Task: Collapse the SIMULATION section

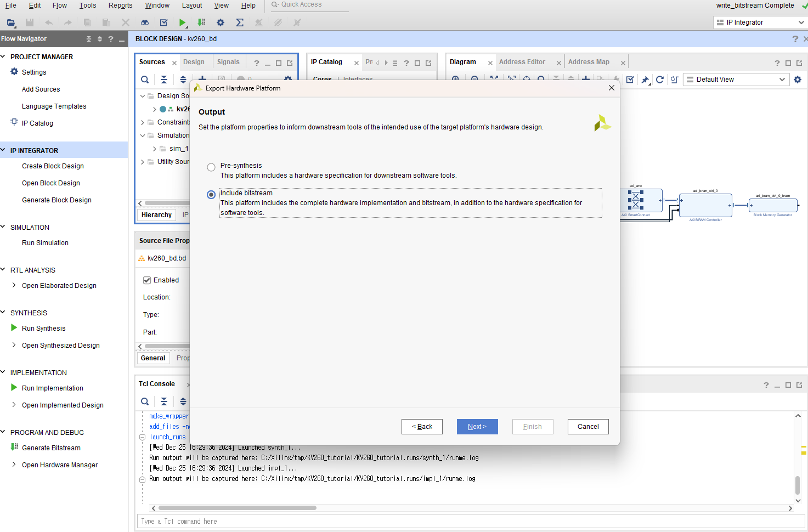Action: point(3,227)
